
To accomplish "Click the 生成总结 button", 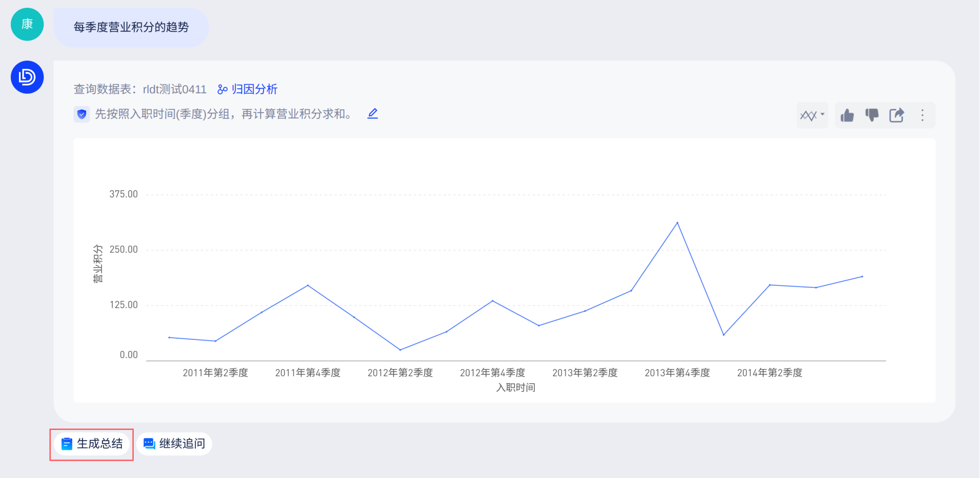I will click(92, 444).
